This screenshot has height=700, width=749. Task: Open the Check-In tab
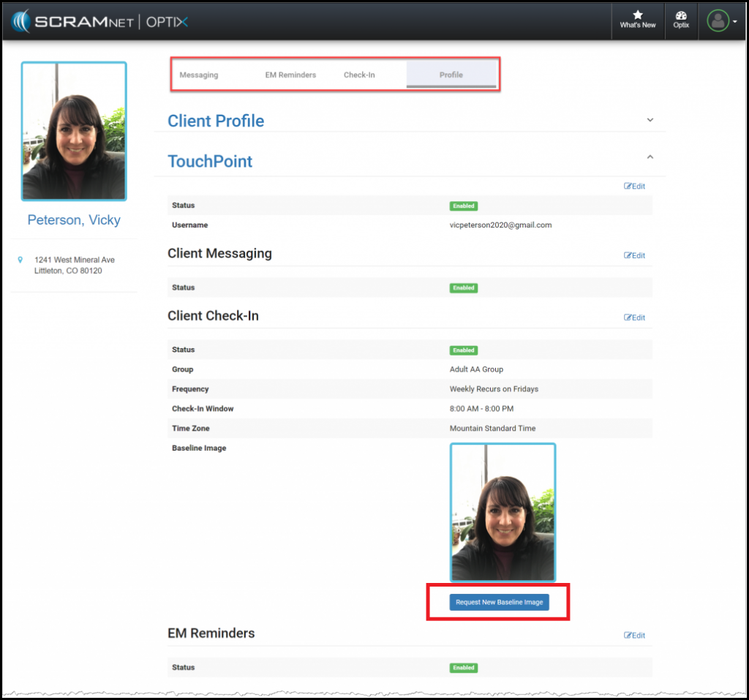pos(359,75)
